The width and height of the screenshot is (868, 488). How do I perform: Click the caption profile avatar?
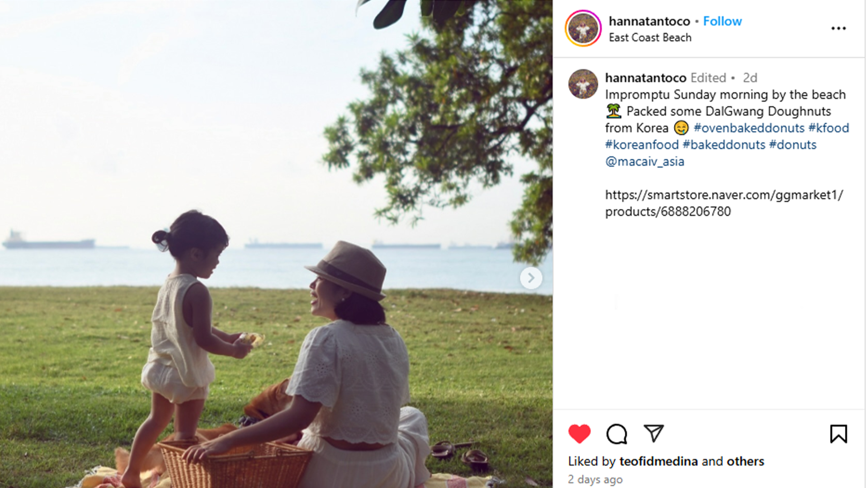tap(583, 84)
